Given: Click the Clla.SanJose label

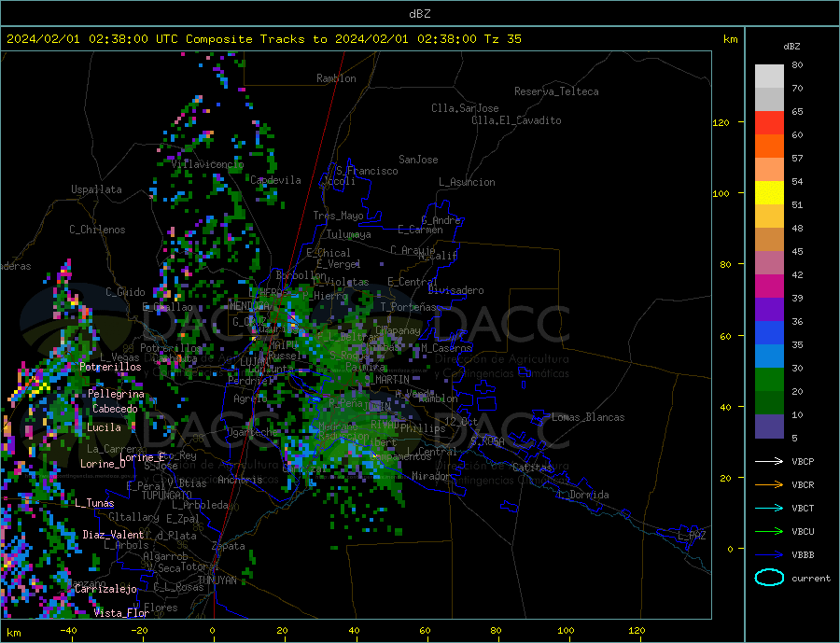Looking at the screenshot, I should [x=465, y=108].
